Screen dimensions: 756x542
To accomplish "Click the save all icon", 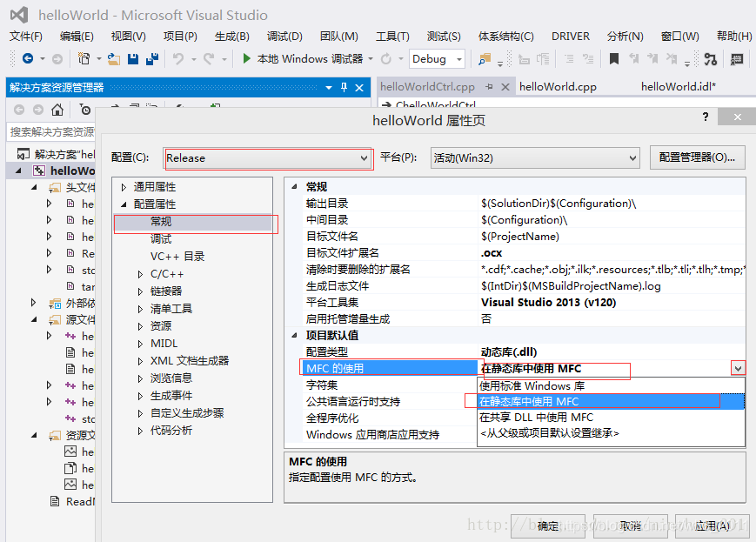I will click(152, 59).
